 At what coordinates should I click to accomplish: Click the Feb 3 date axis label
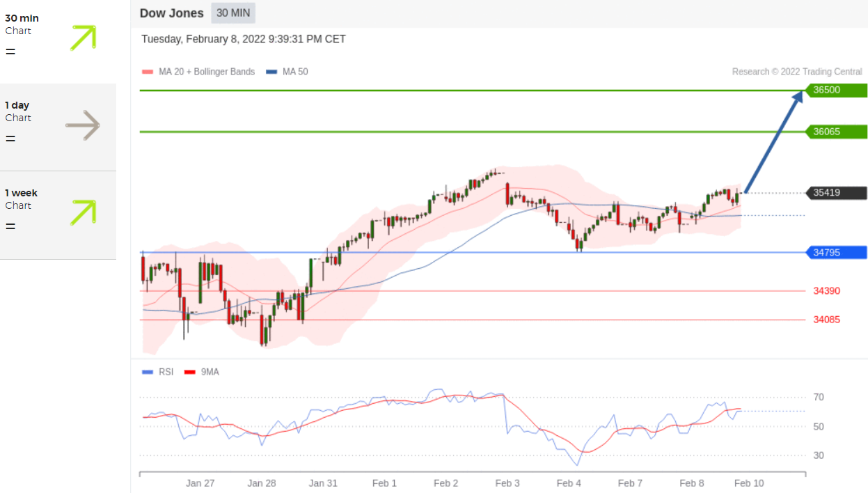pos(507,483)
